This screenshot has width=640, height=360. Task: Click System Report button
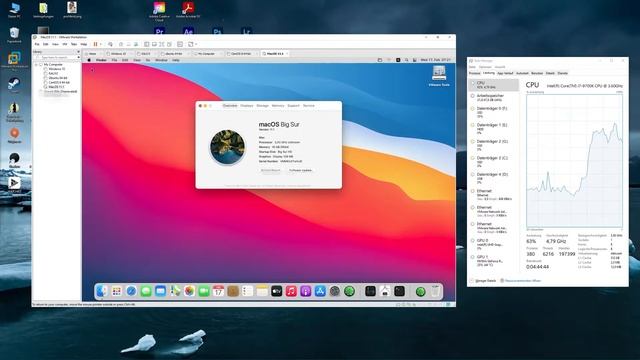pyautogui.click(x=271, y=170)
